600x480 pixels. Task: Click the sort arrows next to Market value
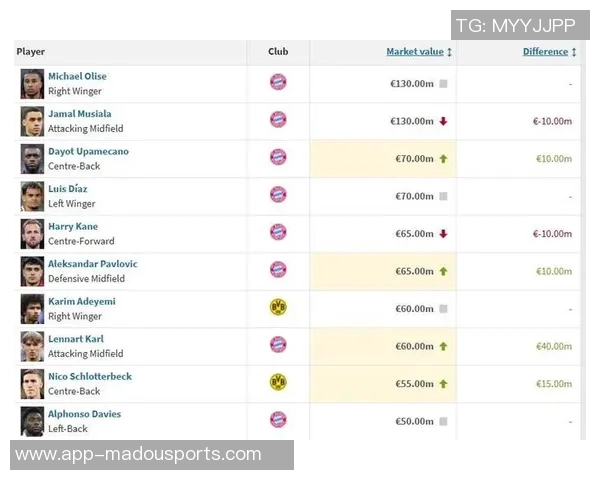tap(450, 52)
